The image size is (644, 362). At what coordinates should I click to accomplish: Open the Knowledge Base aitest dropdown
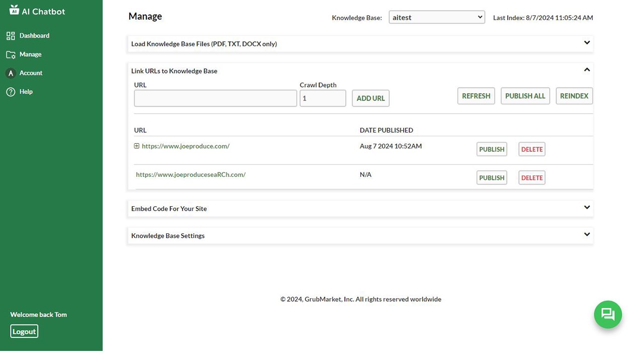tap(437, 17)
